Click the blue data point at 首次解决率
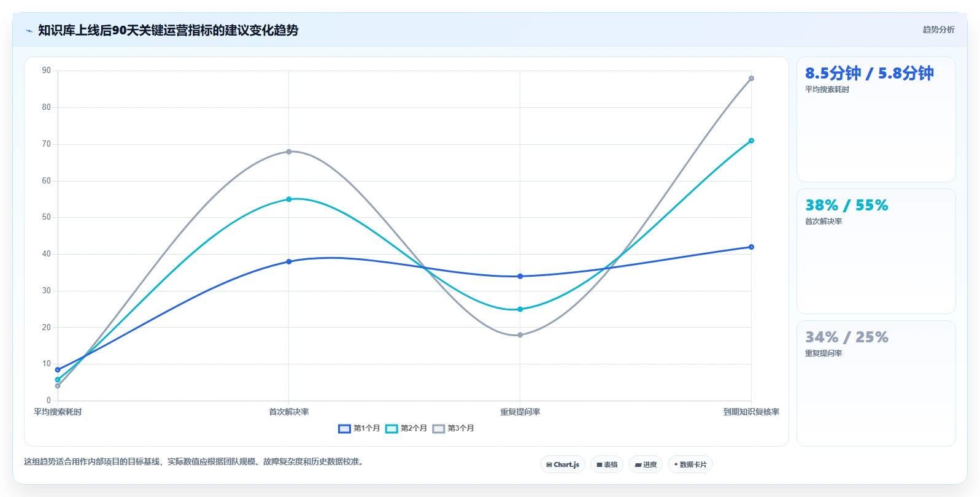 (x=289, y=261)
